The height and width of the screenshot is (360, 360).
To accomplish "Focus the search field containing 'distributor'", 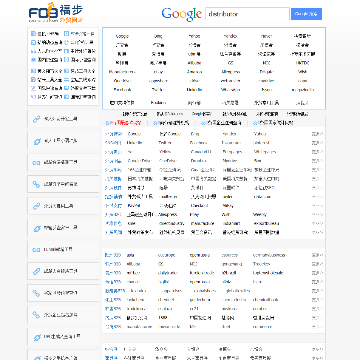I will pyautogui.click(x=247, y=14).
